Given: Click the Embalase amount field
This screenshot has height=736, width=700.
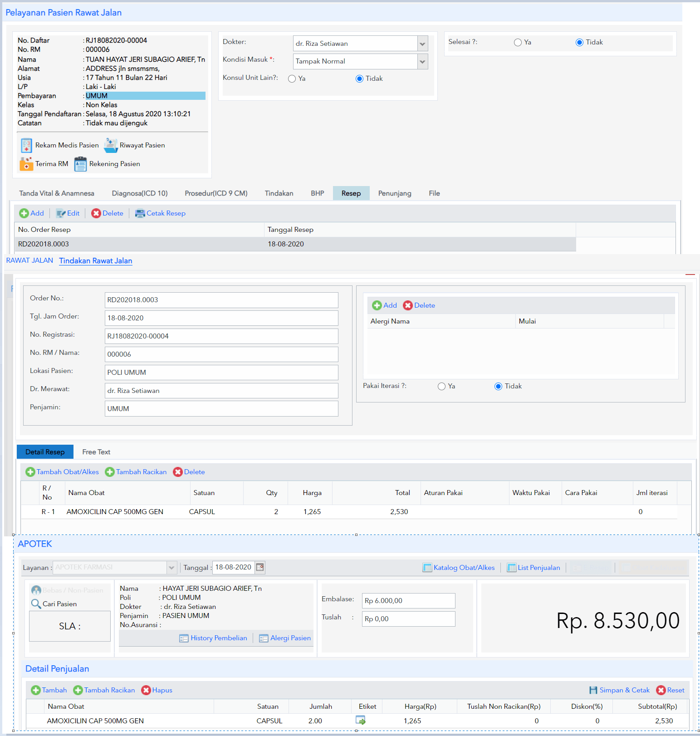Looking at the screenshot, I should click(408, 601).
